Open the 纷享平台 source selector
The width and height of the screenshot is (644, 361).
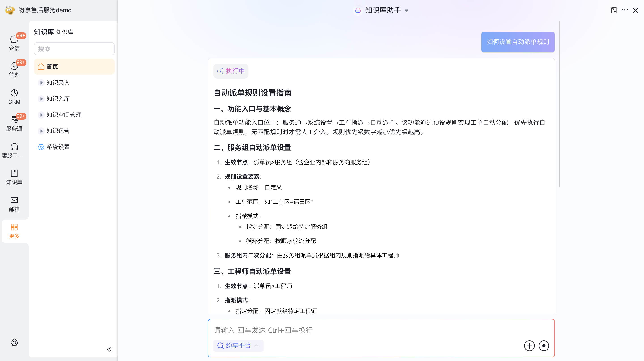[x=238, y=345]
